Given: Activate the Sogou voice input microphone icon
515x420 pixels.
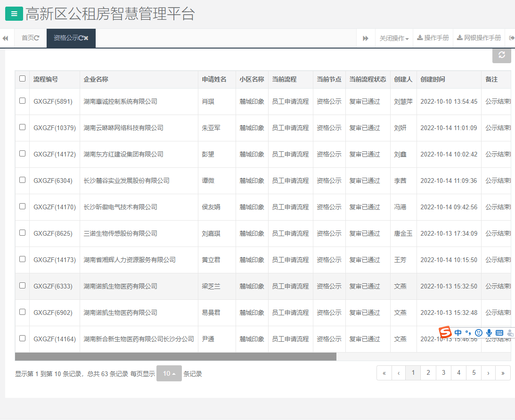Looking at the screenshot, I should coord(489,332).
